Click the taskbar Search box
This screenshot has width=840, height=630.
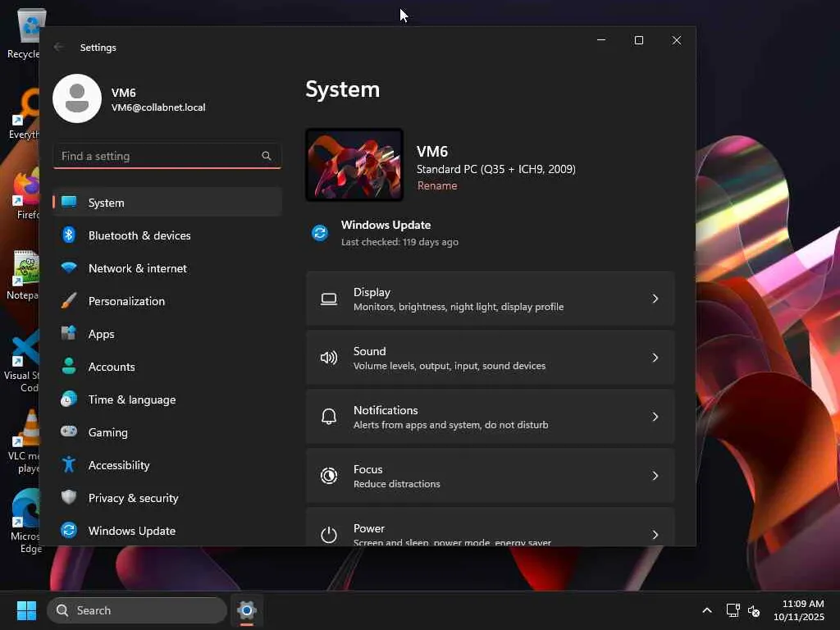pos(137,610)
